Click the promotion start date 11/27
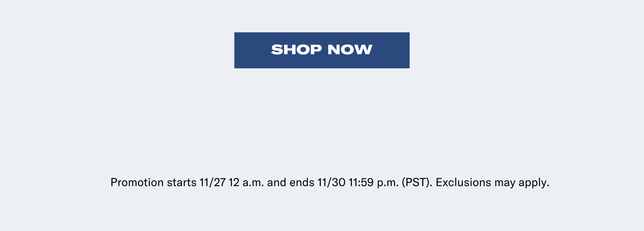 pyautogui.click(x=211, y=182)
